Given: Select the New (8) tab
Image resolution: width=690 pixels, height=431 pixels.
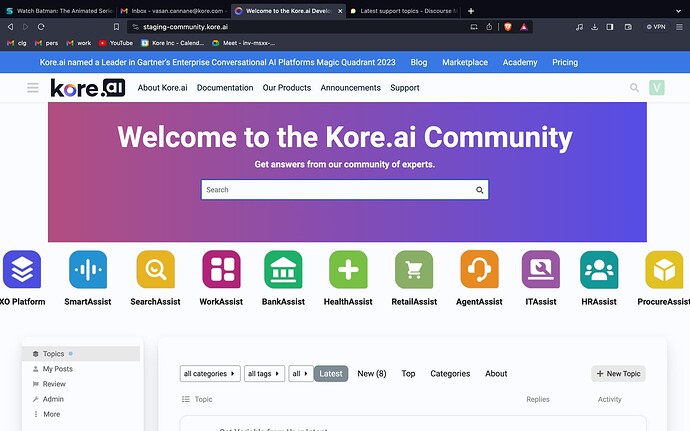Looking at the screenshot, I should coord(372,374).
